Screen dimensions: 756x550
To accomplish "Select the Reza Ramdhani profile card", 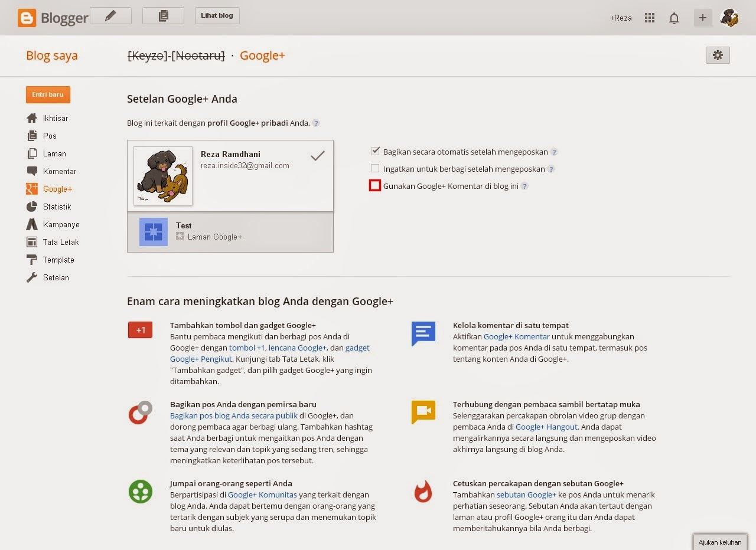I will 230,176.
